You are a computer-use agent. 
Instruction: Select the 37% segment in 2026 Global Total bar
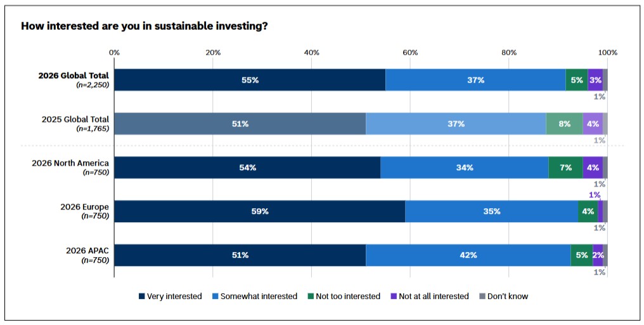[475, 80]
